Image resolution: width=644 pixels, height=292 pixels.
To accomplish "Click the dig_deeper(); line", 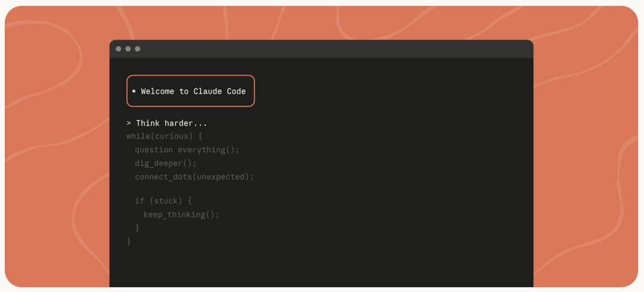I will coord(165,163).
